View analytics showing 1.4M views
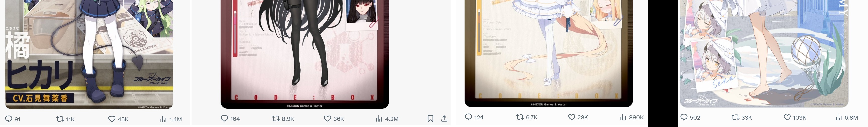This screenshot has width=868, height=127. tap(171, 119)
